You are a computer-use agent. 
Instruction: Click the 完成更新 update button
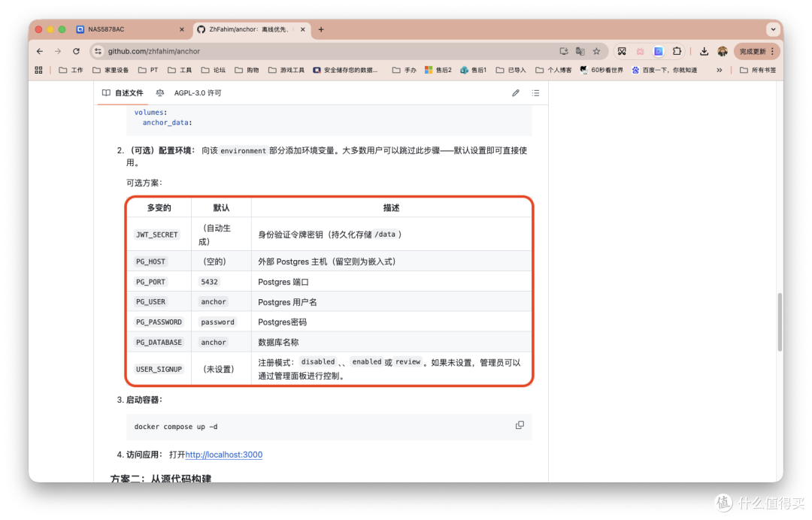tap(756, 51)
